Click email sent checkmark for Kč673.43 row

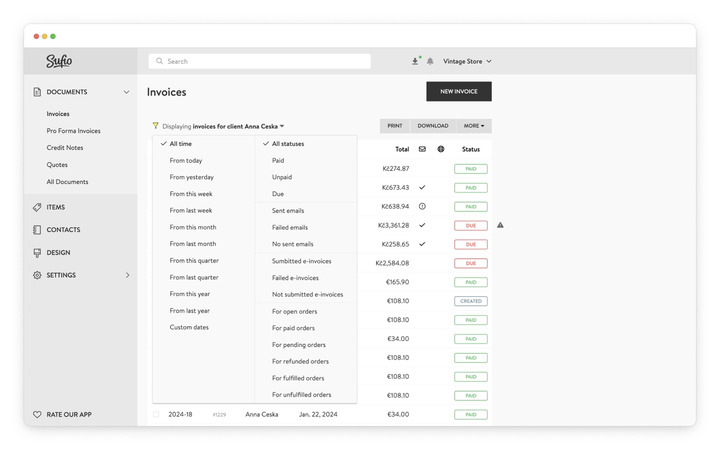tap(422, 187)
